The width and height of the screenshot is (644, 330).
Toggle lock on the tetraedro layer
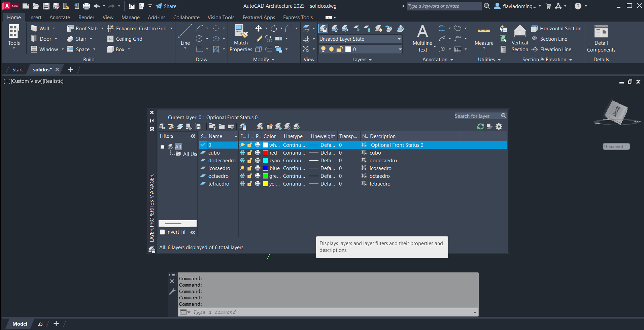250,184
